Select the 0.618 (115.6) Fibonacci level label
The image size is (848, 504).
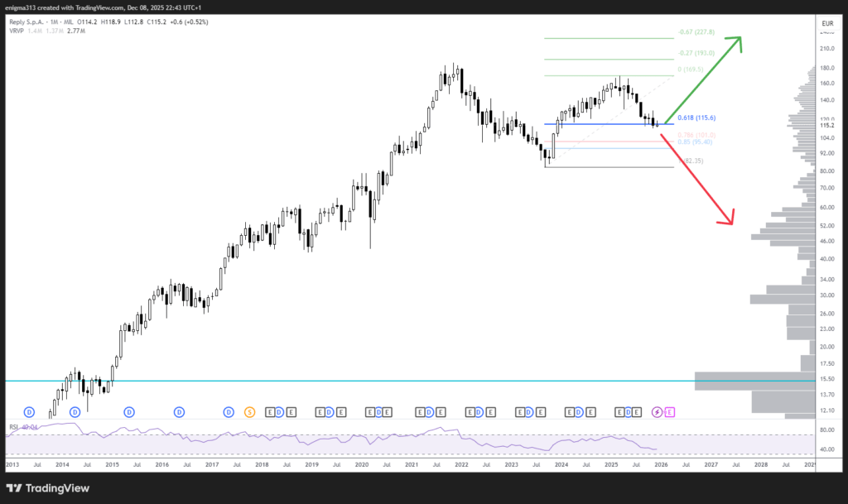pos(697,118)
